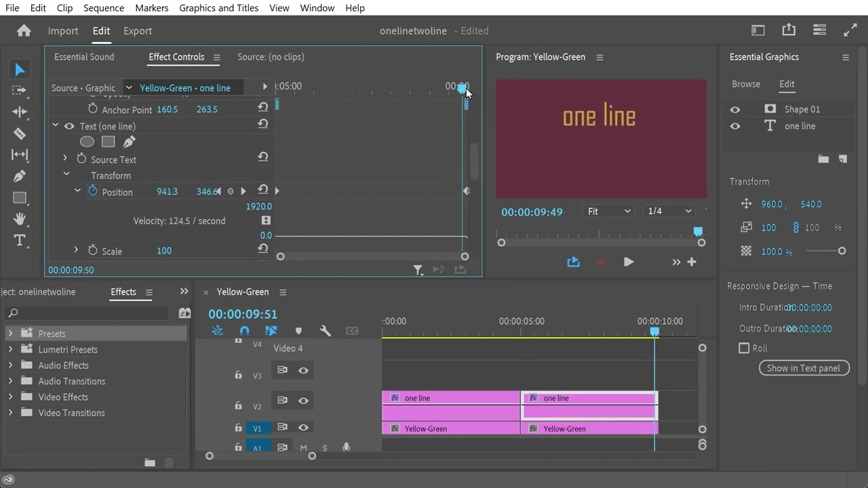Viewport: 868px width, 488px height.
Task: Go to the Home screen icon
Action: click(24, 30)
